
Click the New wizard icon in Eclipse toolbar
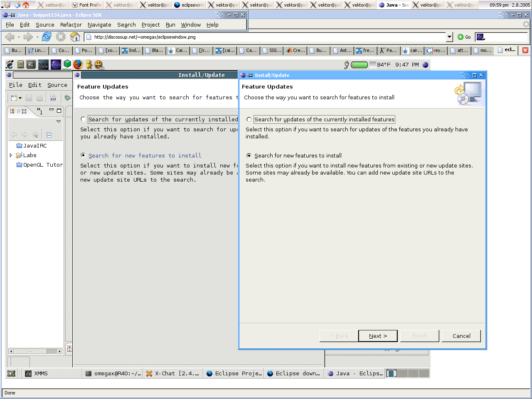(15, 98)
